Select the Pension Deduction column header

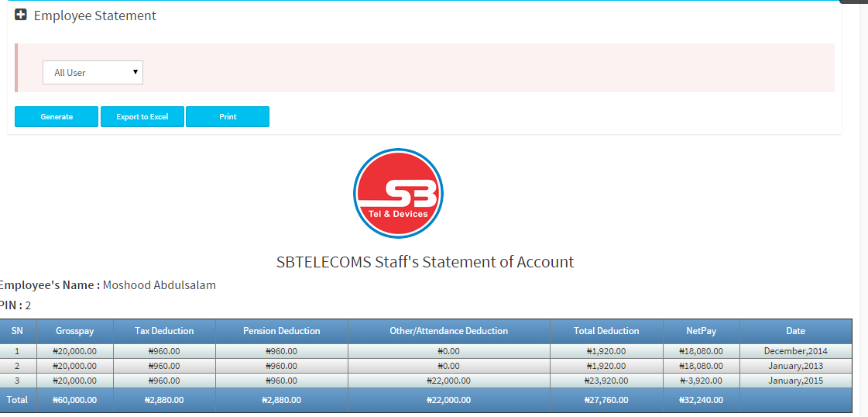click(x=282, y=331)
